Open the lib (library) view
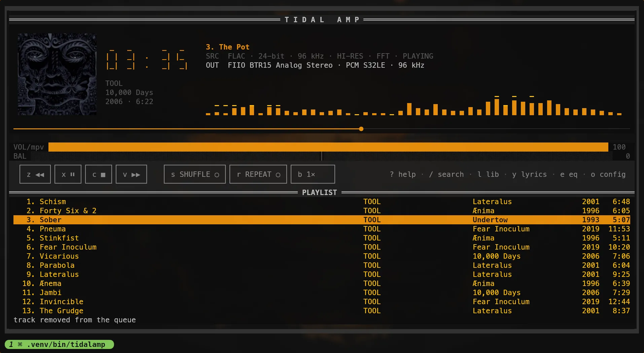644x353 pixels. (x=488, y=174)
